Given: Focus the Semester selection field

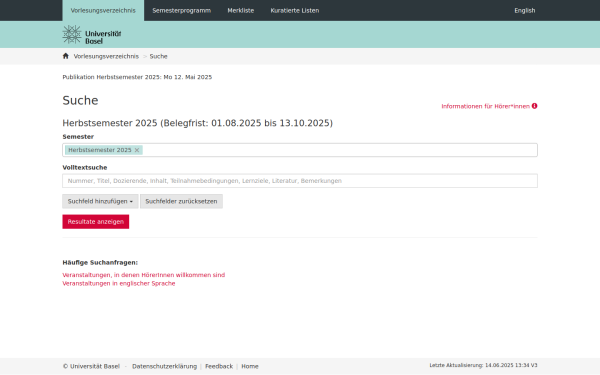Looking at the screenshot, I should [x=300, y=150].
